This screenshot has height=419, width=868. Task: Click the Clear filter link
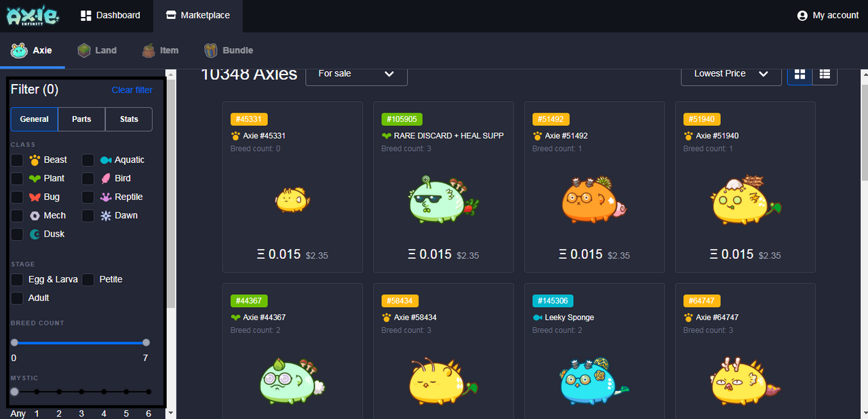[132, 89]
